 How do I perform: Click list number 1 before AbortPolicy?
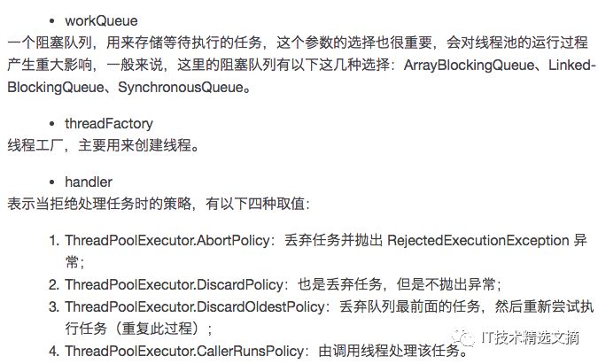pyautogui.click(x=54, y=241)
